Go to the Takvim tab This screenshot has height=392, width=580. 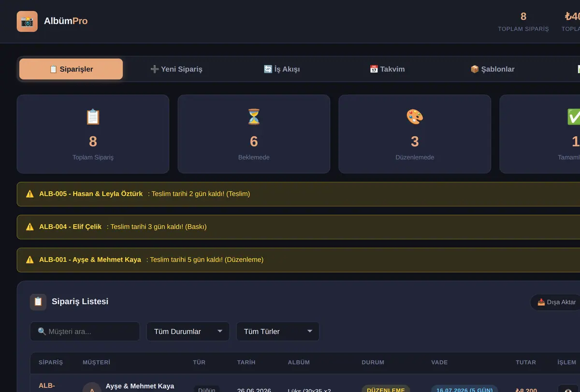387,69
